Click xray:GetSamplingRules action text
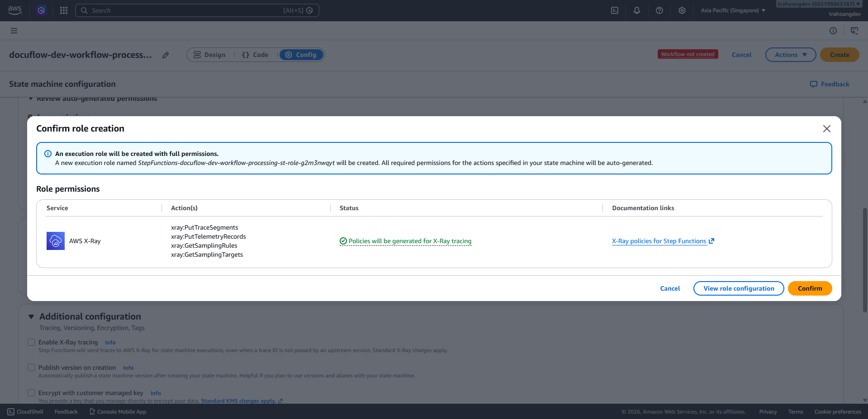868x419 pixels. point(204,245)
